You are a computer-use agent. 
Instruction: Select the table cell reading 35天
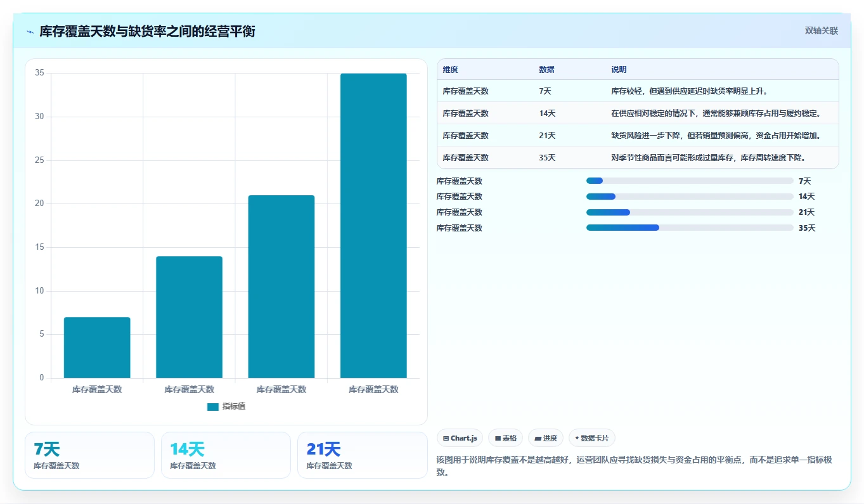point(547,158)
